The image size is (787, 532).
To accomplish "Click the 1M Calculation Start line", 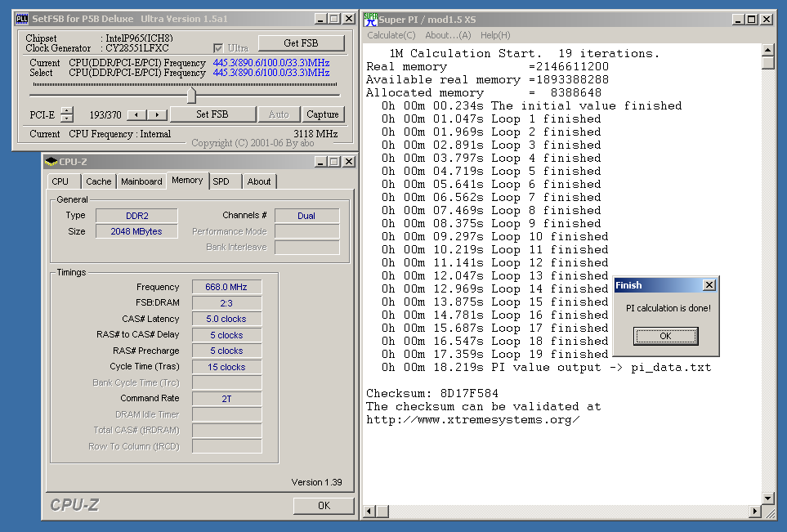I will click(525, 53).
